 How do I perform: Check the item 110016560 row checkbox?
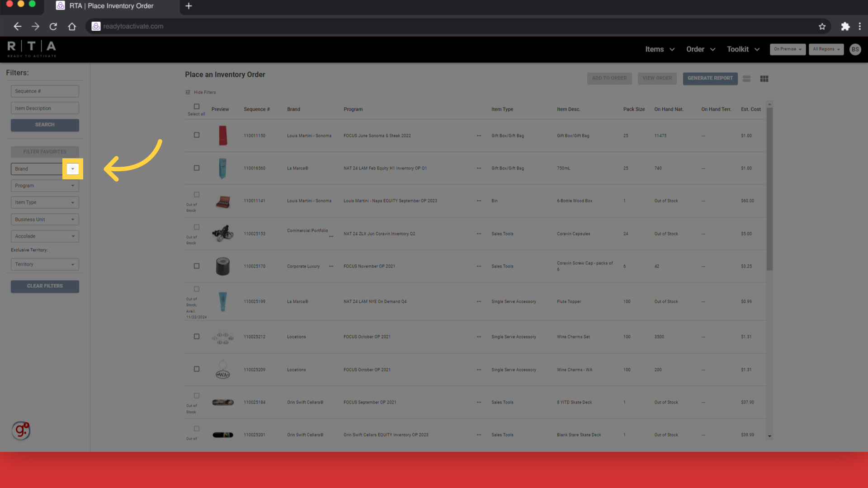[x=197, y=168]
